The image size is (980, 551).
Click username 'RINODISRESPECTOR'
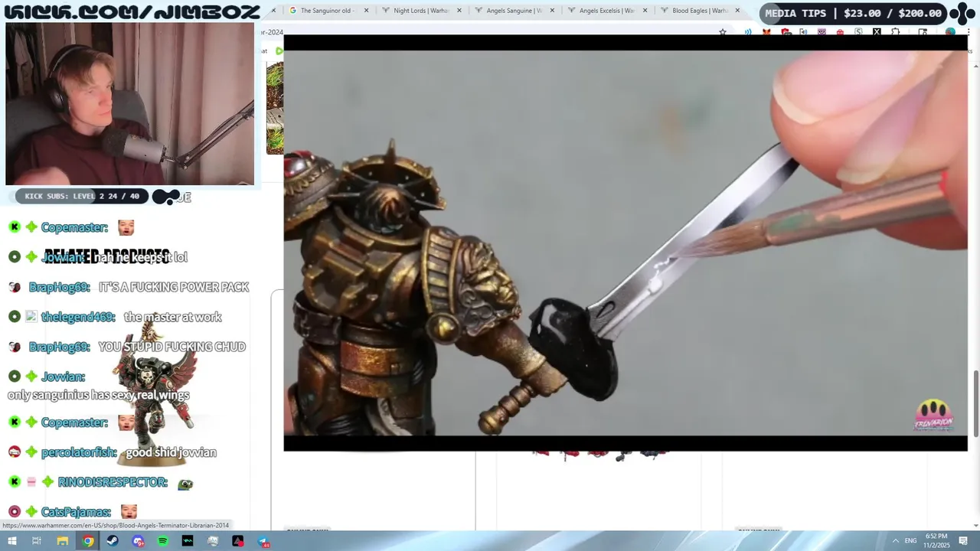(113, 482)
